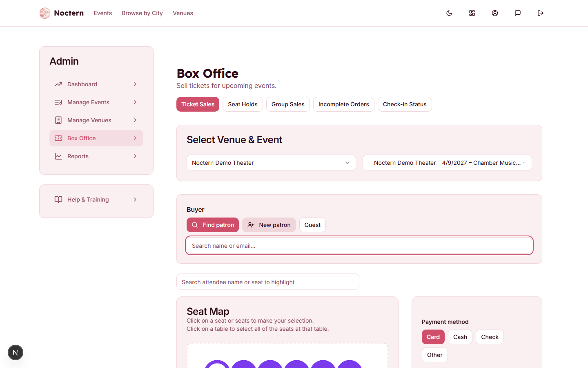Click the Box Office ticket icon

(x=58, y=138)
